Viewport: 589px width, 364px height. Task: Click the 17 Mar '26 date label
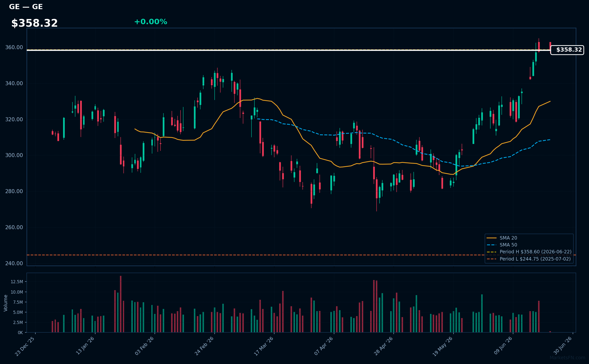click(x=264, y=346)
